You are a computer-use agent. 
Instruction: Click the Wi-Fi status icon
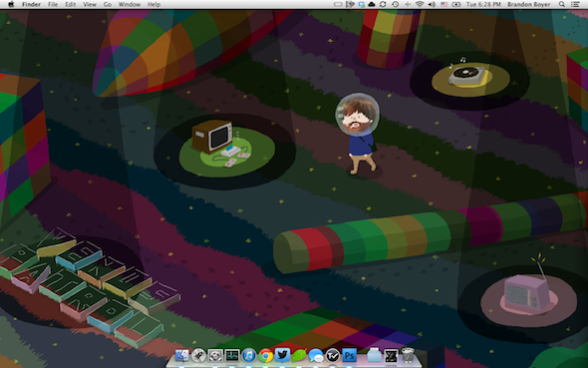coord(420,4)
